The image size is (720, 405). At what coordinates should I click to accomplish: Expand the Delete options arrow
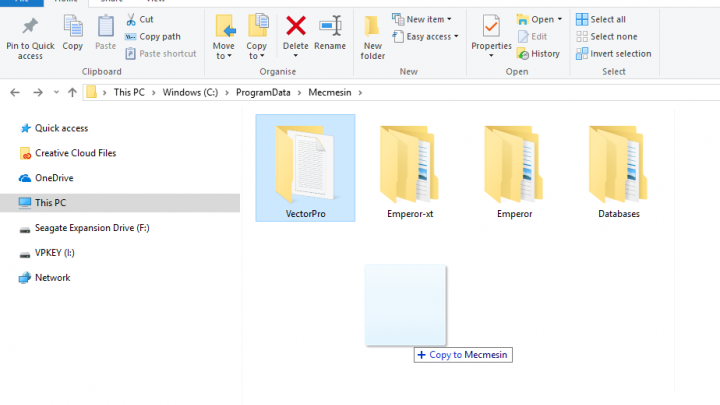coord(296,56)
